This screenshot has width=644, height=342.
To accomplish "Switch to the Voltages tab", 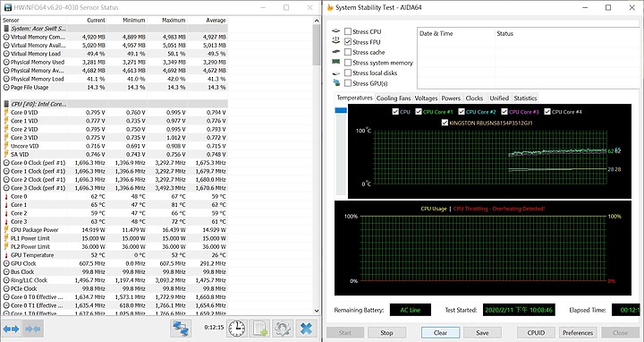I will [x=426, y=98].
